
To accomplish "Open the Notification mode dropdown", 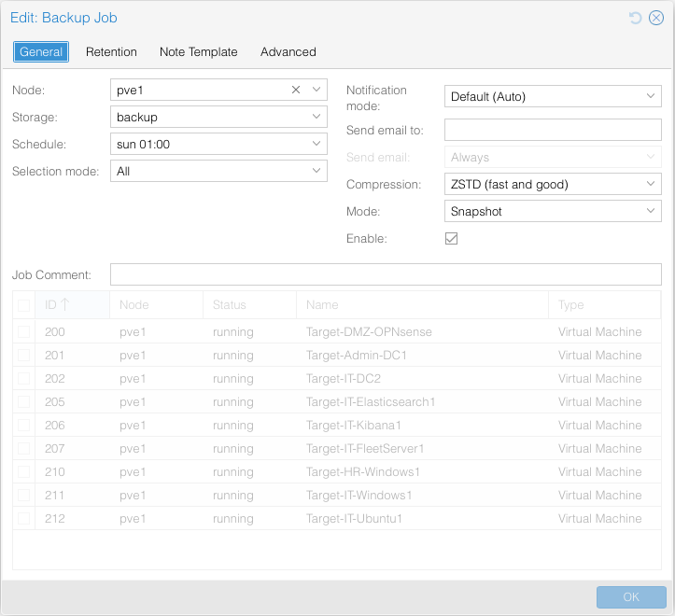I will [x=651, y=95].
